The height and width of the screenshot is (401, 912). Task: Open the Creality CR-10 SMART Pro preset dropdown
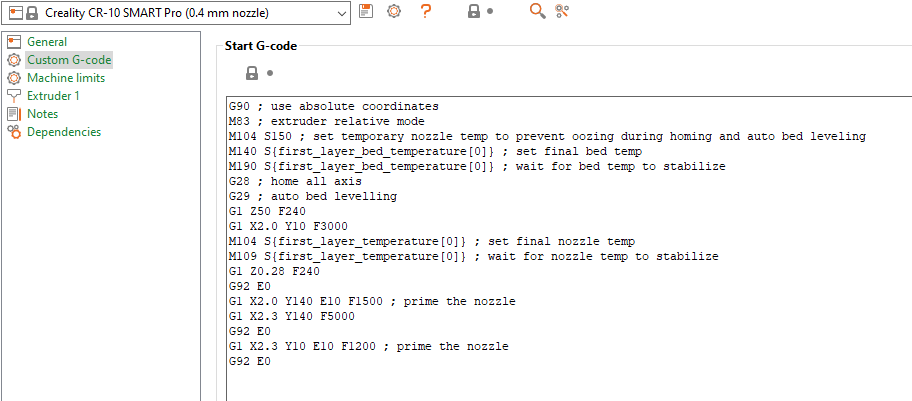(341, 12)
